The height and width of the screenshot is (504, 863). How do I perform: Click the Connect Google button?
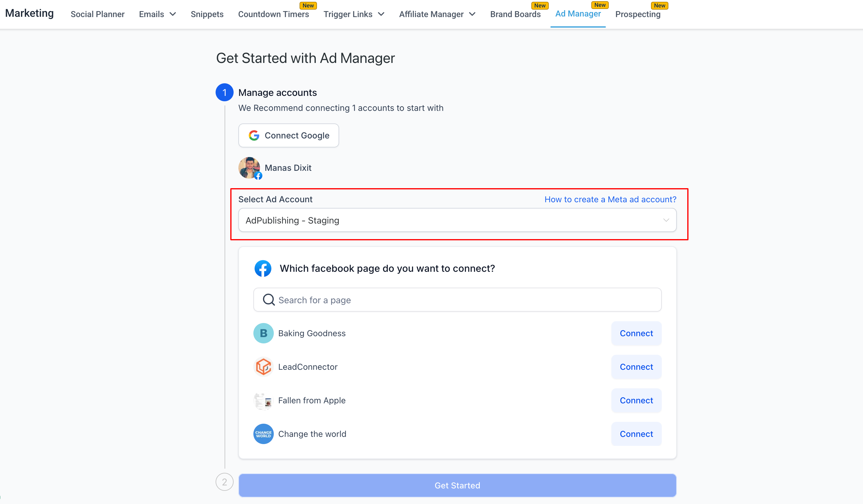(288, 135)
